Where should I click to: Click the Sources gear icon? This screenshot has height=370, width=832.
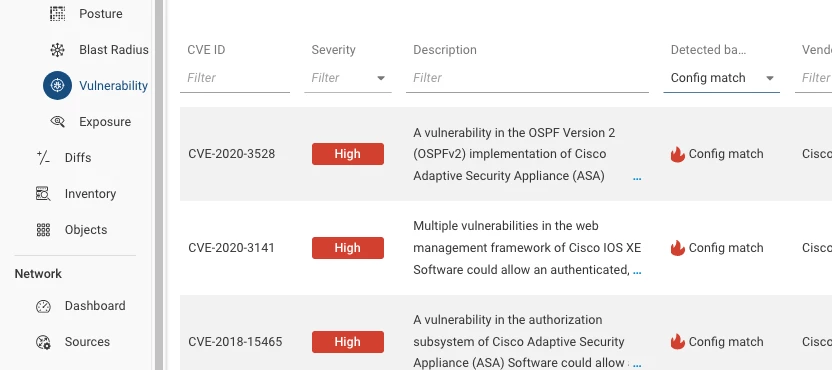pyautogui.click(x=43, y=342)
